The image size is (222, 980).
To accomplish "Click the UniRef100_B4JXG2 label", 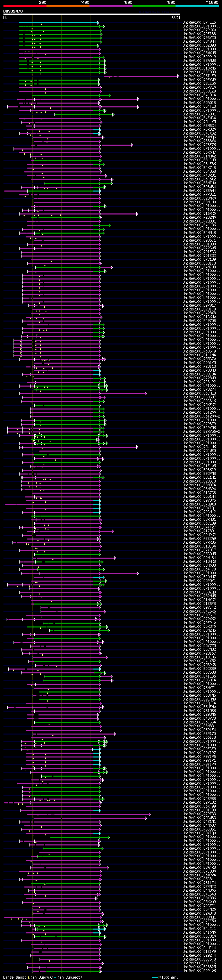I will (199, 133).
